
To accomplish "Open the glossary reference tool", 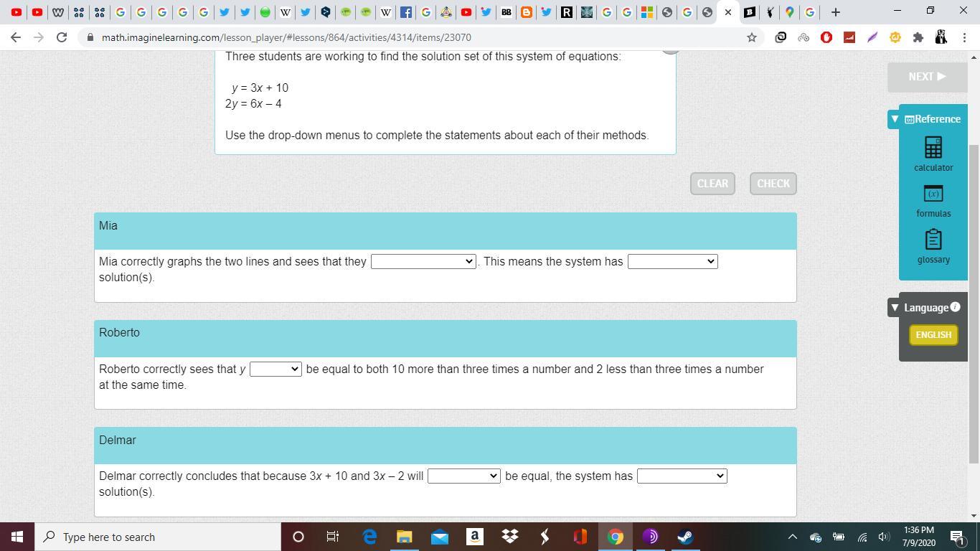I will click(x=933, y=246).
